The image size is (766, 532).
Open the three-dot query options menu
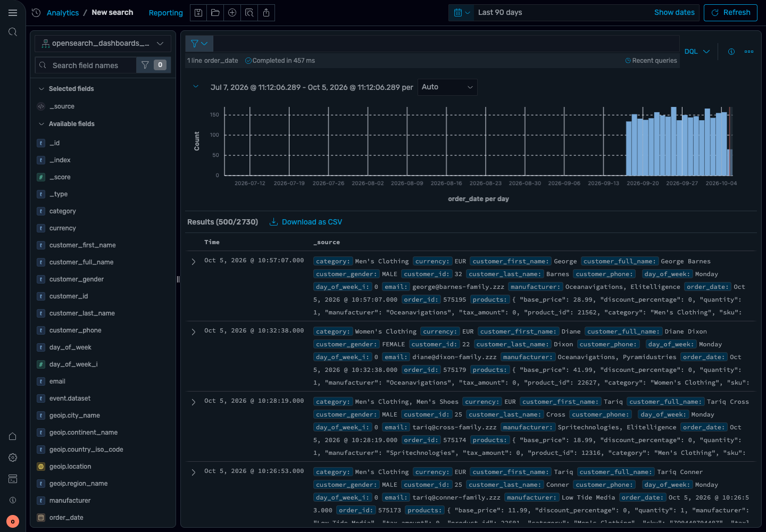[x=749, y=52]
